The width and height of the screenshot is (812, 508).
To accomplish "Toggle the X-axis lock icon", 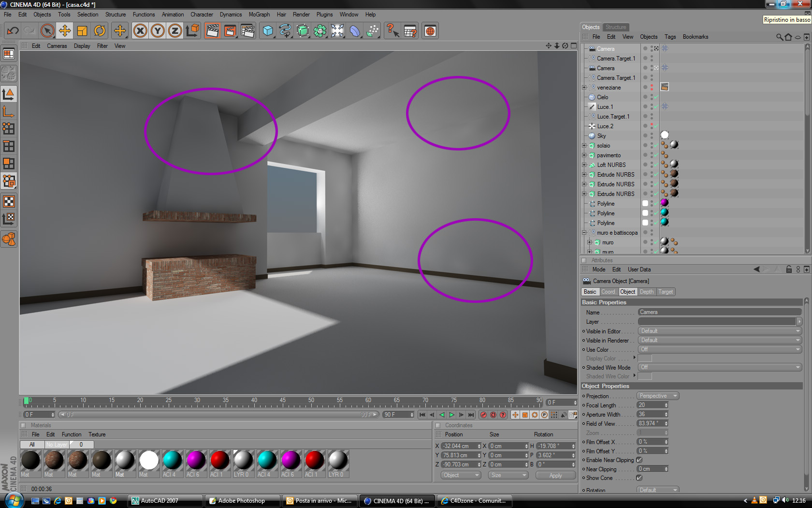I will (x=140, y=31).
